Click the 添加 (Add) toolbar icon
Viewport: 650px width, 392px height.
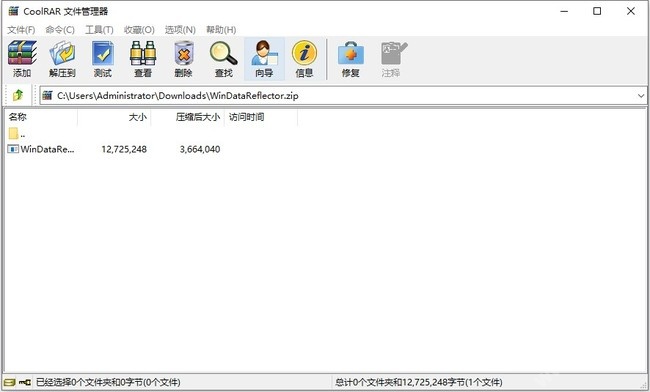(x=22, y=58)
